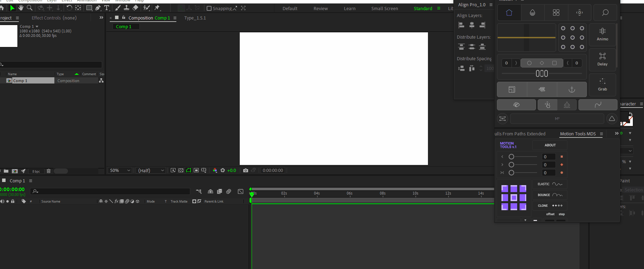Select the Puppet Pin tool
644x269 pixels.
click(x=157, y=8)
